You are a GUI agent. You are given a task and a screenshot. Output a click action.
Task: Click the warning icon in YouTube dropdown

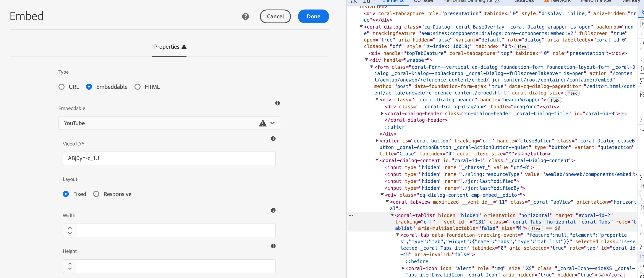tap(262, 123)
